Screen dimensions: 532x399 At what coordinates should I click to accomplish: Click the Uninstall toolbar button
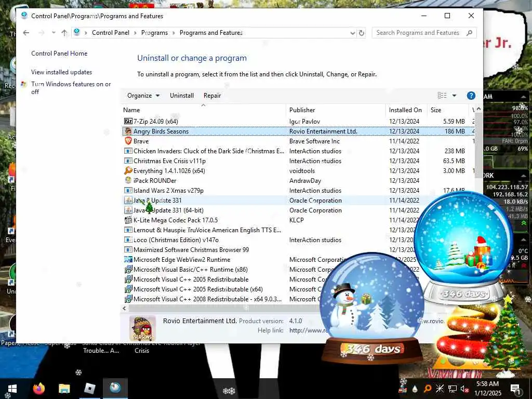[182, 96]
